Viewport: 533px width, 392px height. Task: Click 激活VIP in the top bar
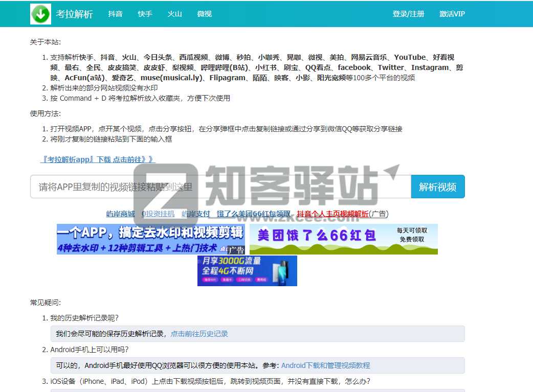(x=452, y=14)
